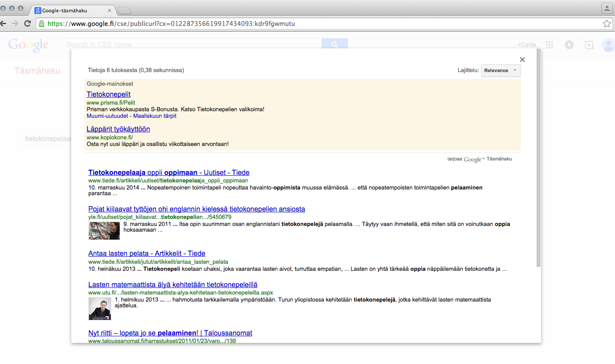Click the www.kopiokone.fi/ ad URL
This screenshot has width=615, height=364.
[110, 138]
